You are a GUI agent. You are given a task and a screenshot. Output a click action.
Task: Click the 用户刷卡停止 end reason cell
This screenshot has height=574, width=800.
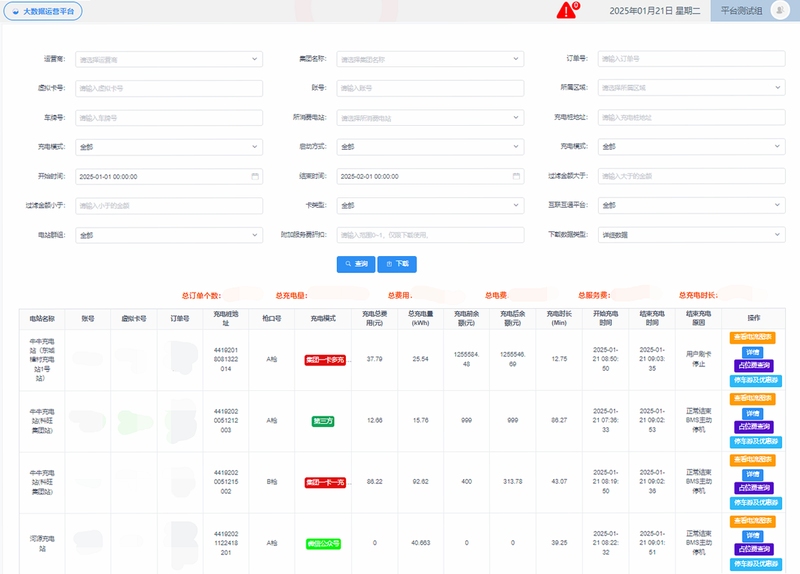(x=698, y=359)
